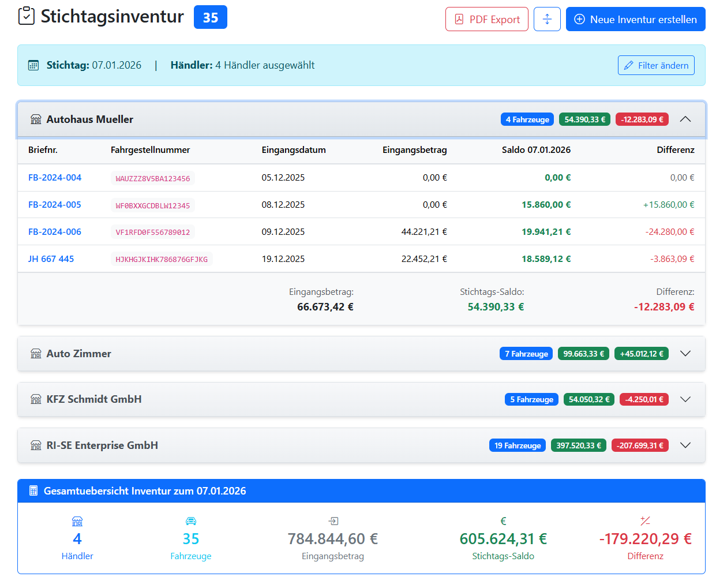Click the shop icon beside Autohaus Mueller
This screenshot has height=588, width=716.
click(x=36, y=119)
